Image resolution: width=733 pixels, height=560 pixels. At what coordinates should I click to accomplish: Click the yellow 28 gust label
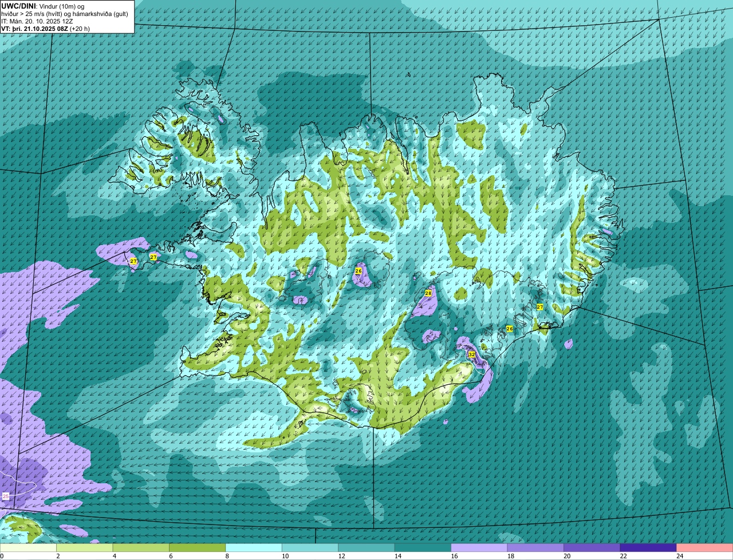(428, 293)
